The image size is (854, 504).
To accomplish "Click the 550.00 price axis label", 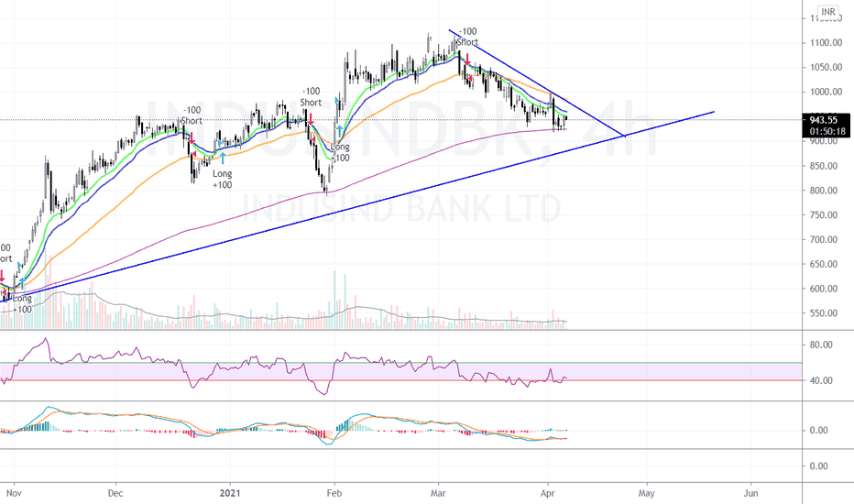I will [825, 313].
